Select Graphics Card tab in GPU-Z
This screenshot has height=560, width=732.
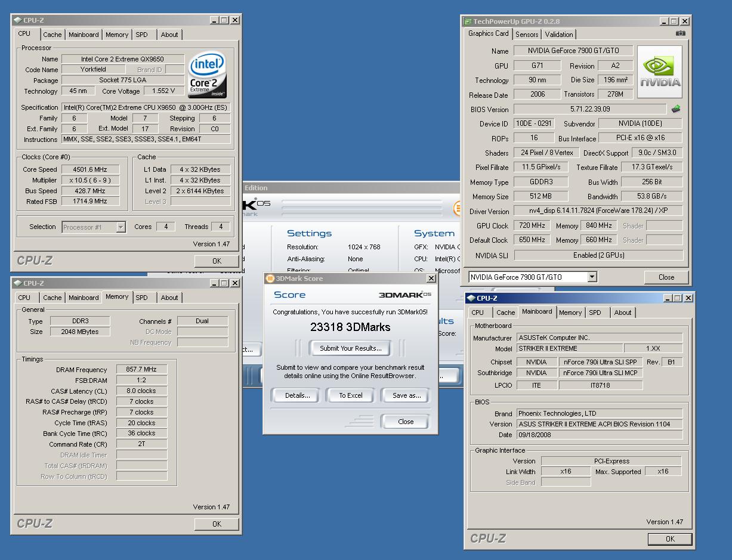pyautogui.click(x=489, y=33)
